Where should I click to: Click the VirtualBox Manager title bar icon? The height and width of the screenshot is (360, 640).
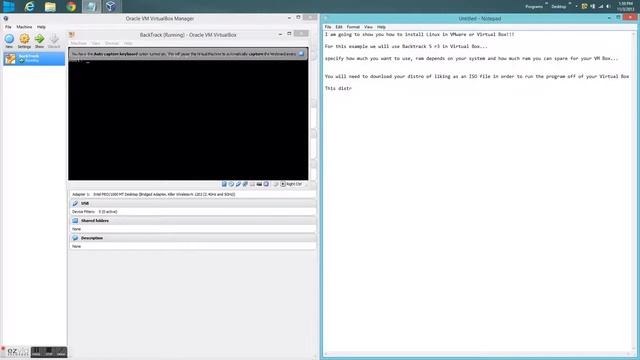pyautogui.click(x=6, y=18)
